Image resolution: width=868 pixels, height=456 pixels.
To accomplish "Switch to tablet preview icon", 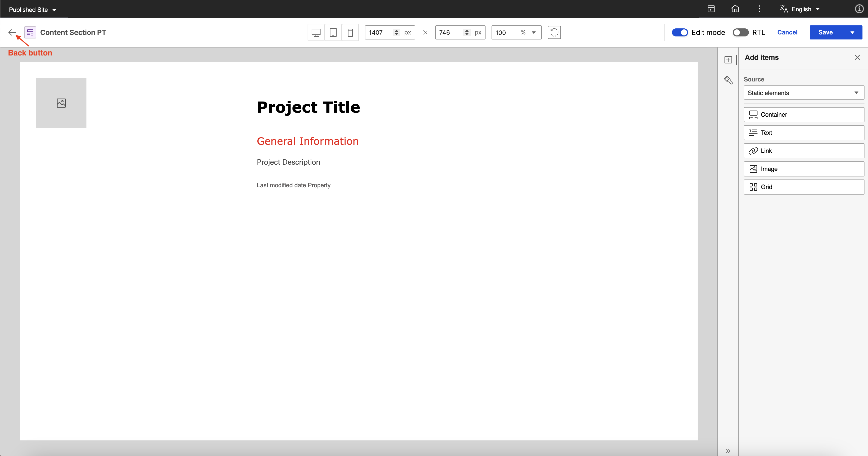I will click(333, 32).
